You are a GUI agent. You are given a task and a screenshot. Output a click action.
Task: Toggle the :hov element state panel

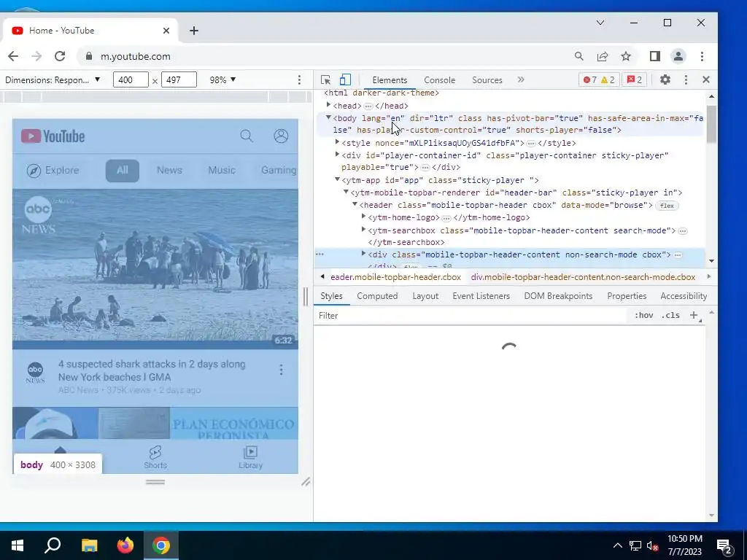point(644,315)
